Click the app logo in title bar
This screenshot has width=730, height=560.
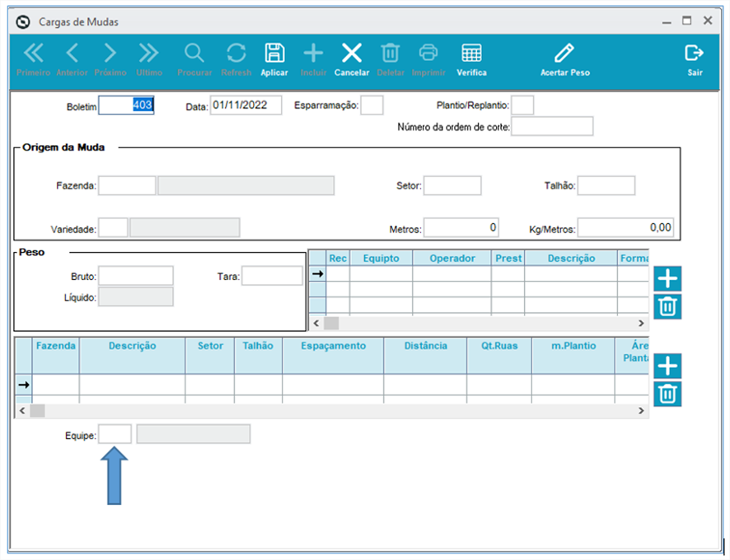(x=23, y=22)
